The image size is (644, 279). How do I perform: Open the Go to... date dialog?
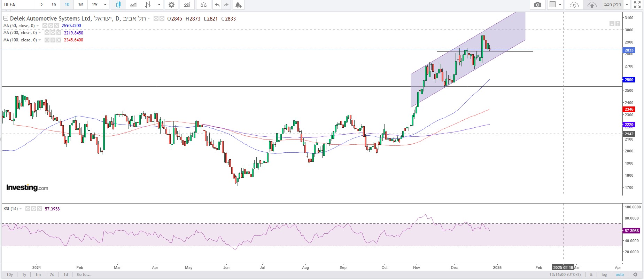tap(84, 274)
